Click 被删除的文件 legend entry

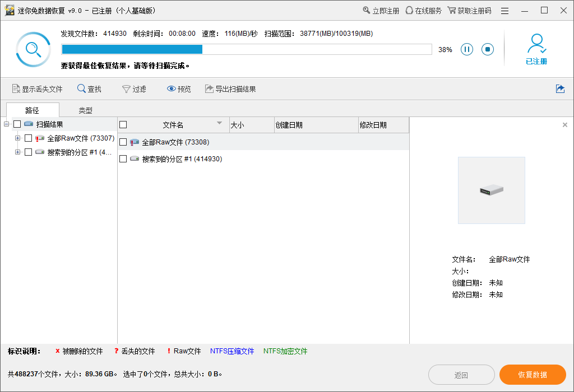79,351
